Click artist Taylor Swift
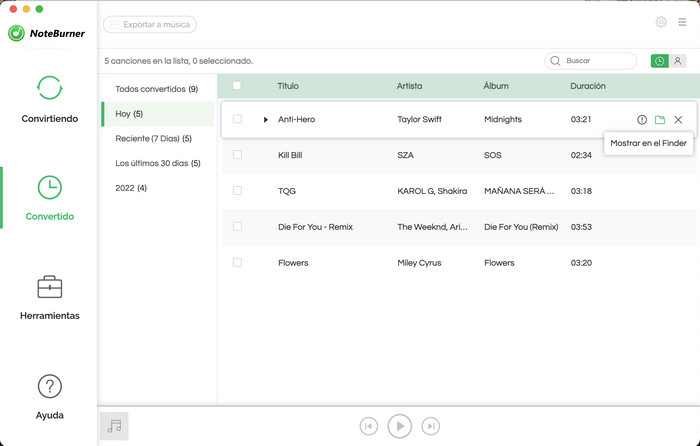The width and height of the screenshot is (700, 446). [x=420, y=120]
